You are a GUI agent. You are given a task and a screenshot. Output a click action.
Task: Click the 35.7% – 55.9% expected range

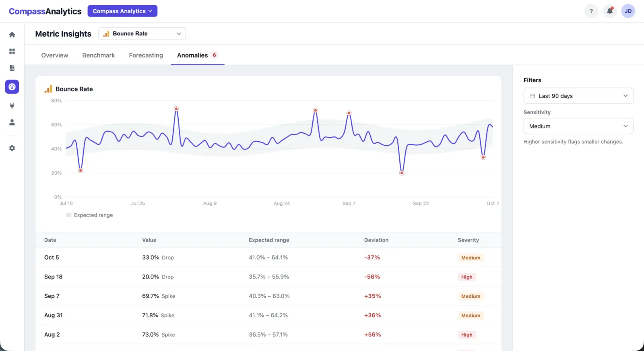pyautogui.click(x=269, y=277)
